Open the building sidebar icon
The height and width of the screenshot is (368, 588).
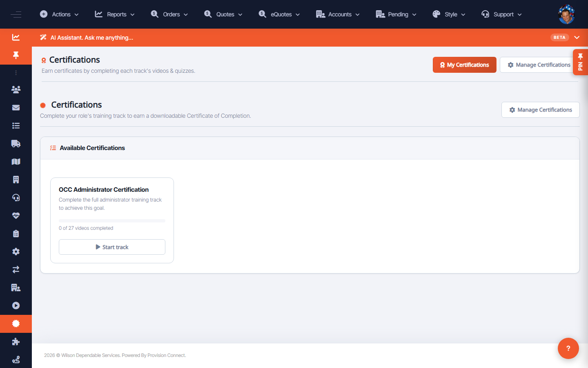click(x=16, y=180)
